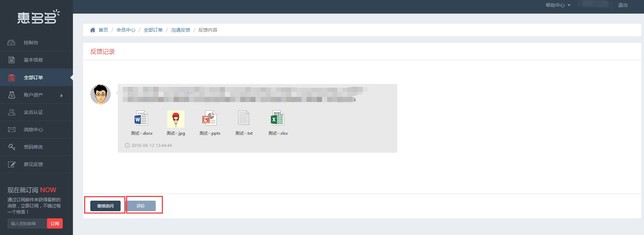Open the 测试.txt text file icon
Screen dimensions: 644x235
coord(244,119)
